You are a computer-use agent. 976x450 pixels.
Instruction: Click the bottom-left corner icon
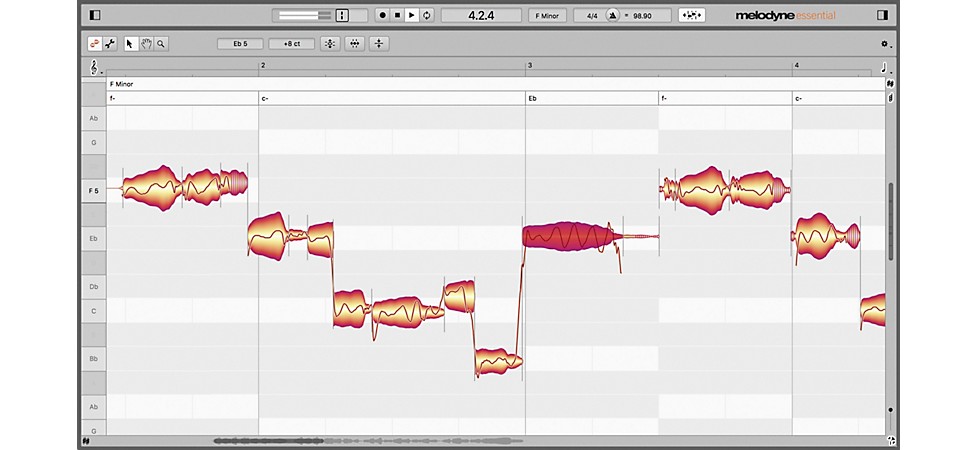86,441
